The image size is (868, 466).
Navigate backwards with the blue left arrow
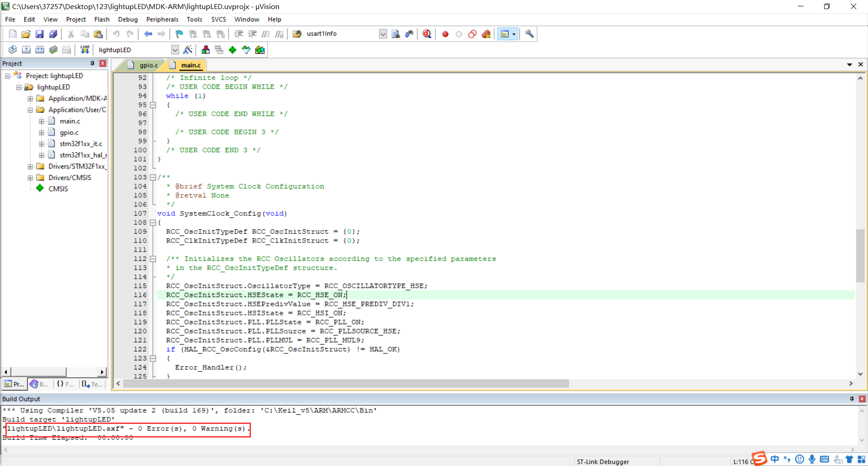pos(148,34)
